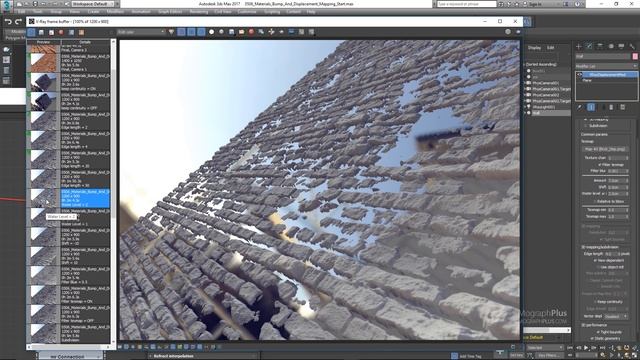The width and height of the screenshot is (640, 360).
Task: Click the Pin Stack icon below modifier stack
Action: tap(579, 107)
